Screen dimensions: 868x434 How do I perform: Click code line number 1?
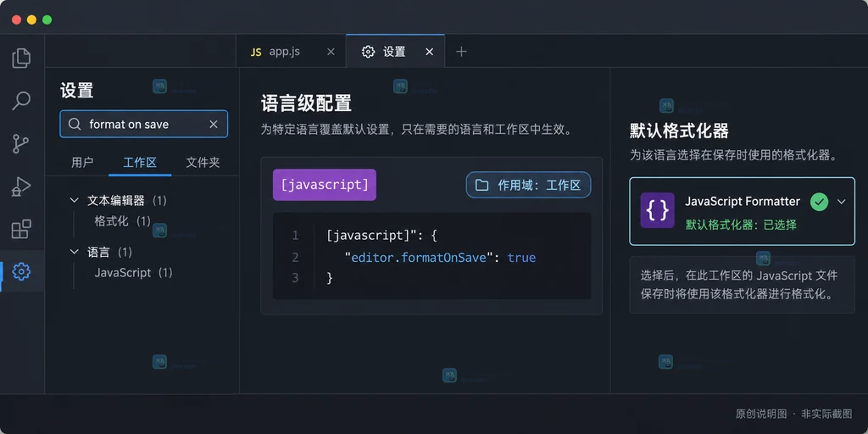295,236
